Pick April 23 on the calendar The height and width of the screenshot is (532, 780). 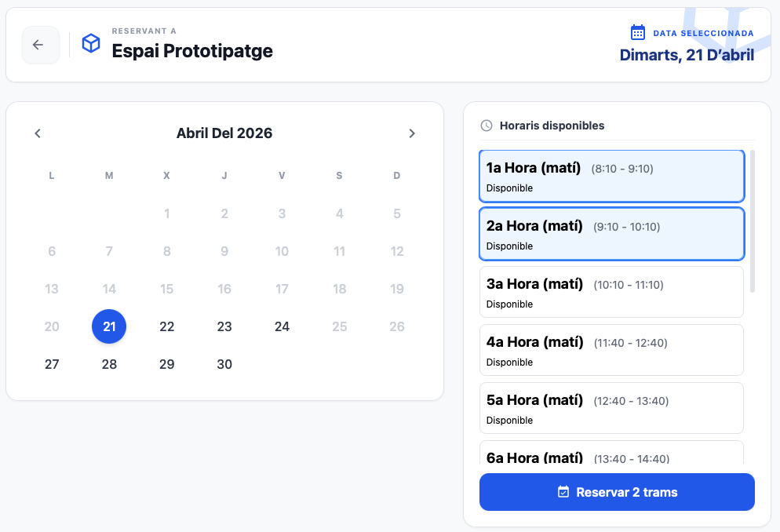(x=224, y=326)
